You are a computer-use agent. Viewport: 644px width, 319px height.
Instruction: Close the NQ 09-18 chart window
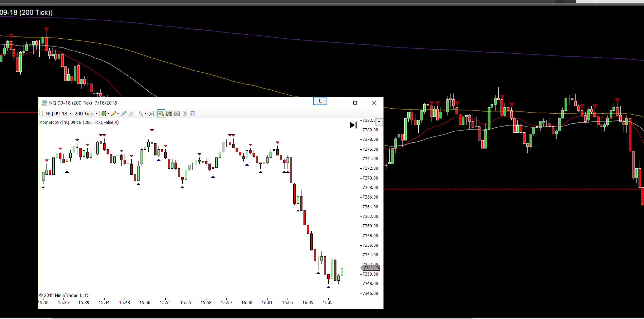point(374,103)
